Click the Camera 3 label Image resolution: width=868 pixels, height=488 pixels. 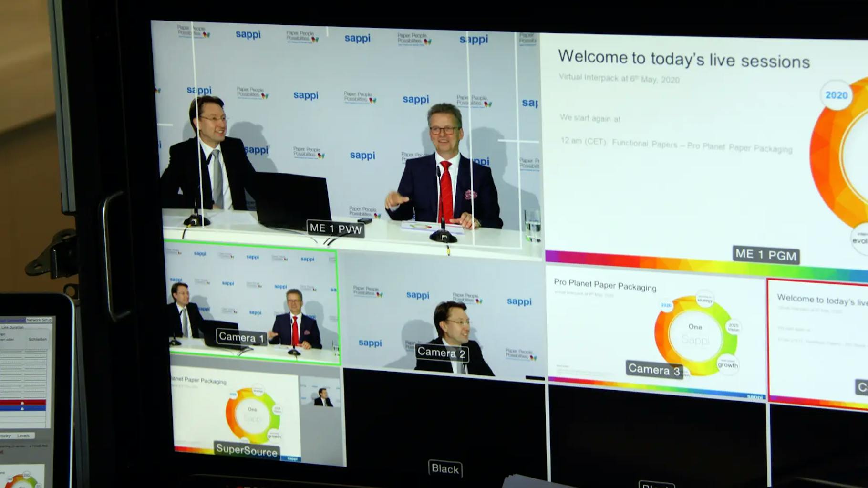pos(654,369)
